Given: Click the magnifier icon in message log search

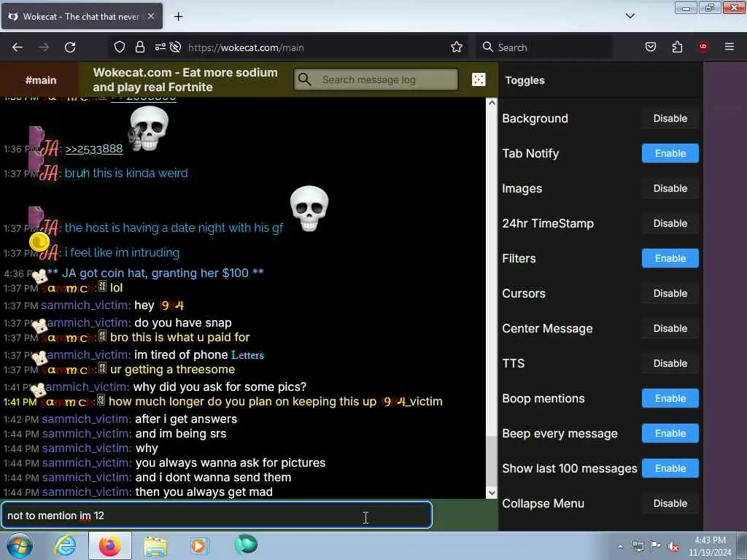Looking at the screenshot, I should [305, 79].
